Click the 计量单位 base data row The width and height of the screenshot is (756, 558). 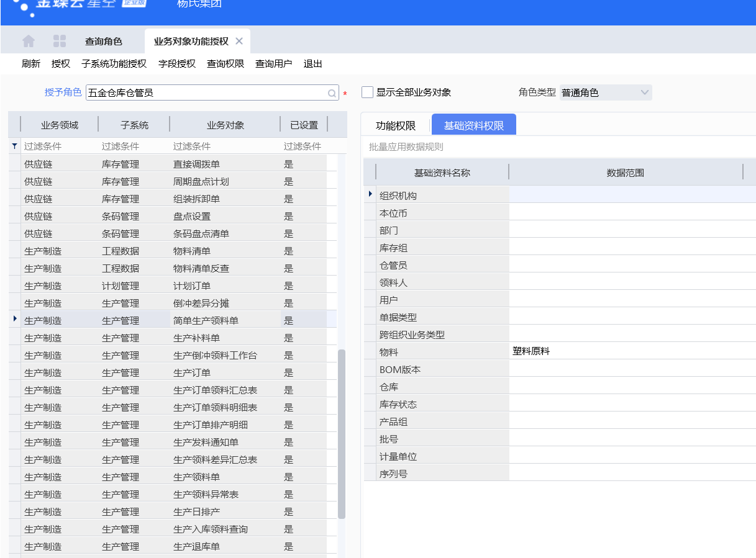click(x=560, y=456)
